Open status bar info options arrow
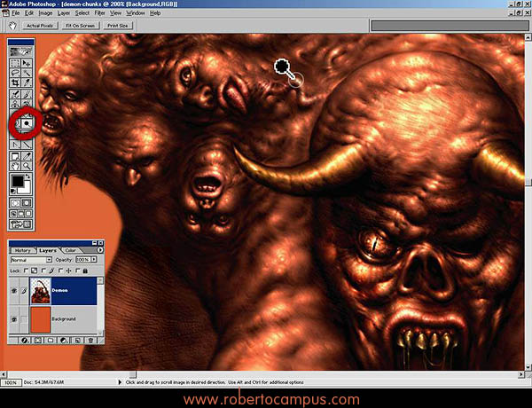This screenshot has width=532, height=408. [x=120, y=382]
